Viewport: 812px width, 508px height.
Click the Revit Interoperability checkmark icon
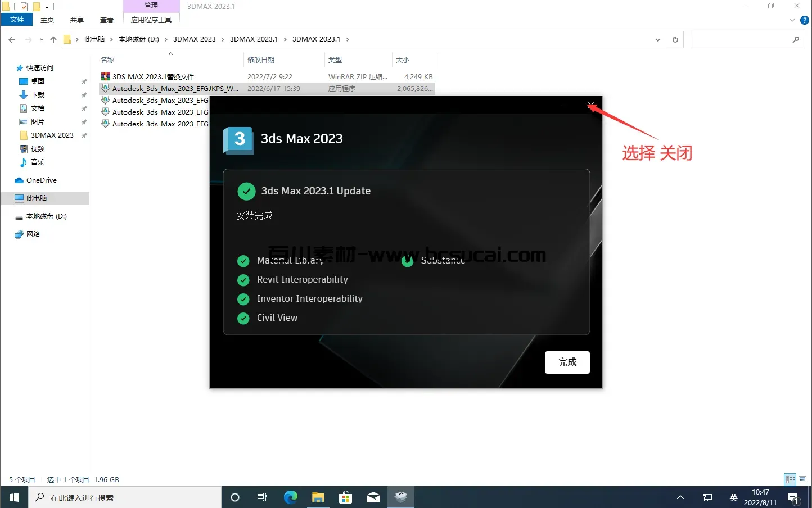coord(243,280)
